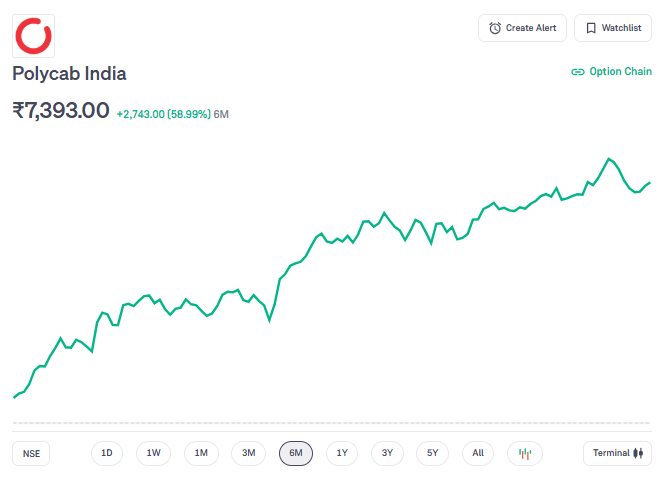Click the bookmark icon in Watchlist

click(x=591, y=28)
